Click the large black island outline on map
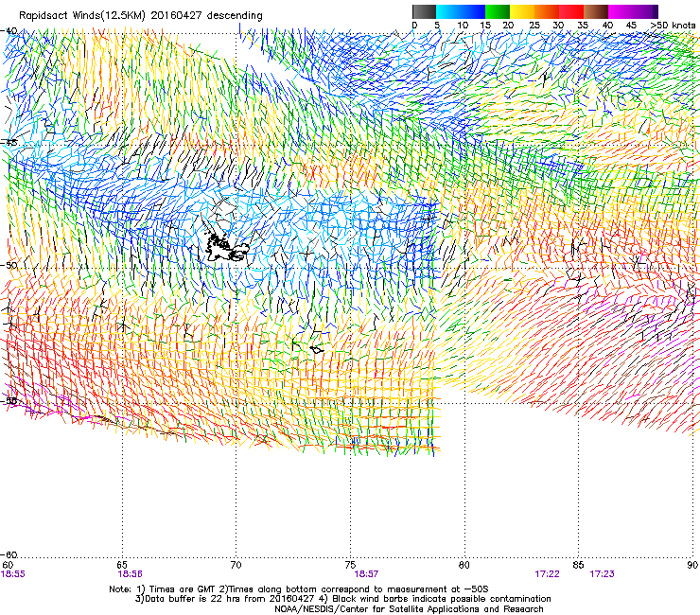The image size is (700, 615). point(226,248)
